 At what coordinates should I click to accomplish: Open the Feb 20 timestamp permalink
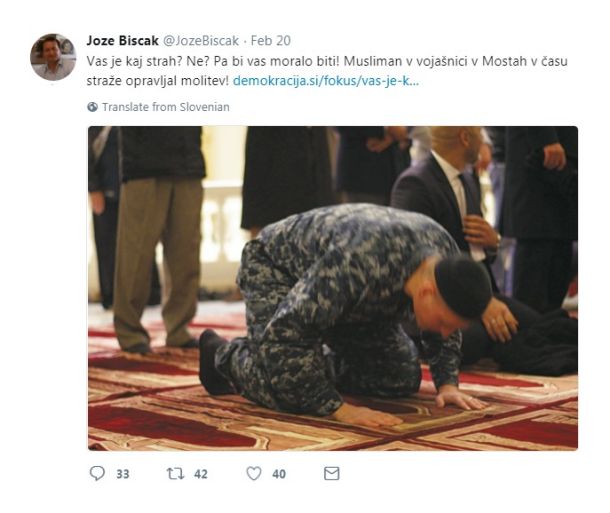270,40
